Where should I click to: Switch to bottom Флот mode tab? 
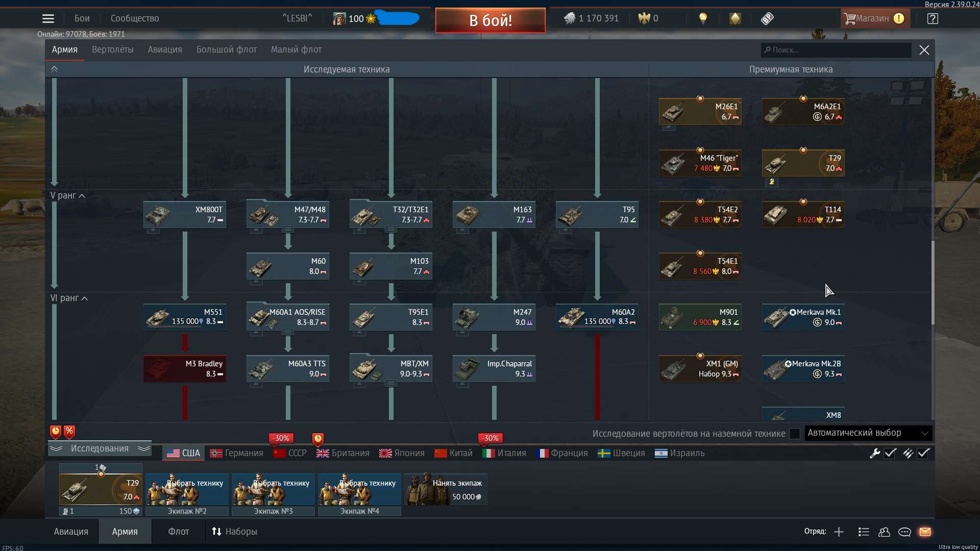pyautogui.click(x=179, y=532)
